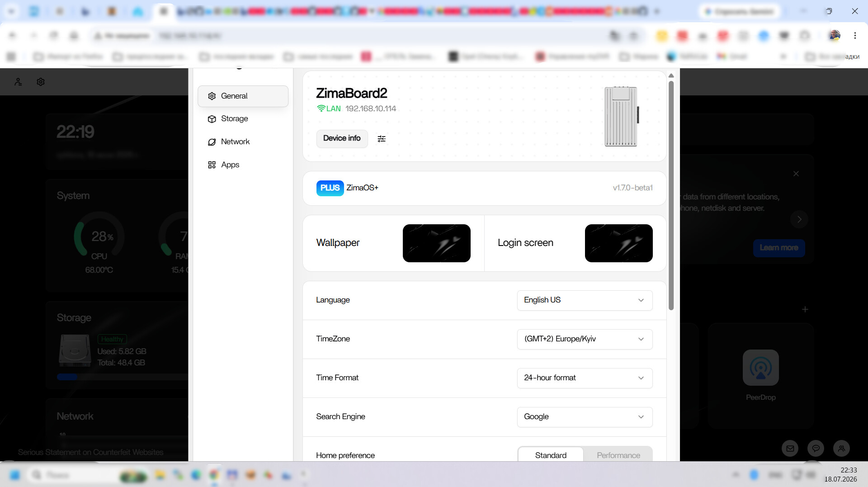Open the mail icon at bottom right
This screenshot has height=487, width=868.
point(790,449)
